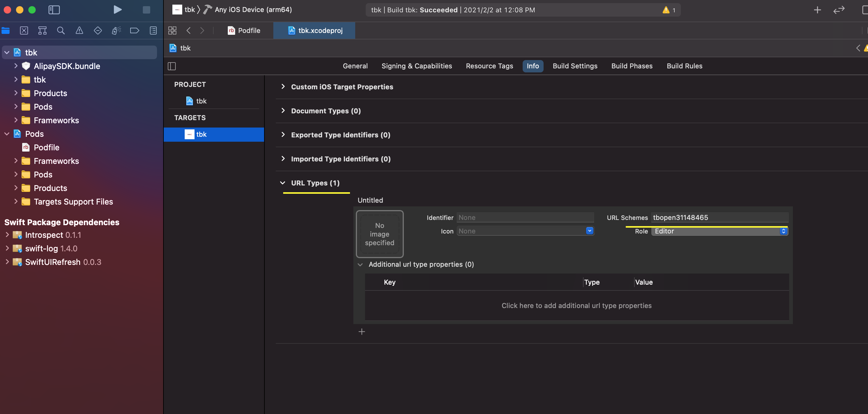The image size is (868, 414).
Task: Click the Run (play) build button
Action: click(117, 10)
